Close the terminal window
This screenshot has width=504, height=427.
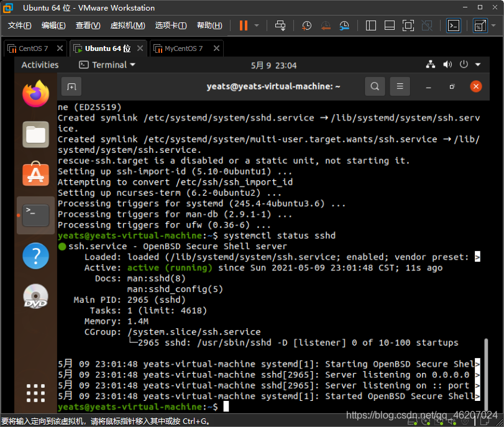[475, 86]
